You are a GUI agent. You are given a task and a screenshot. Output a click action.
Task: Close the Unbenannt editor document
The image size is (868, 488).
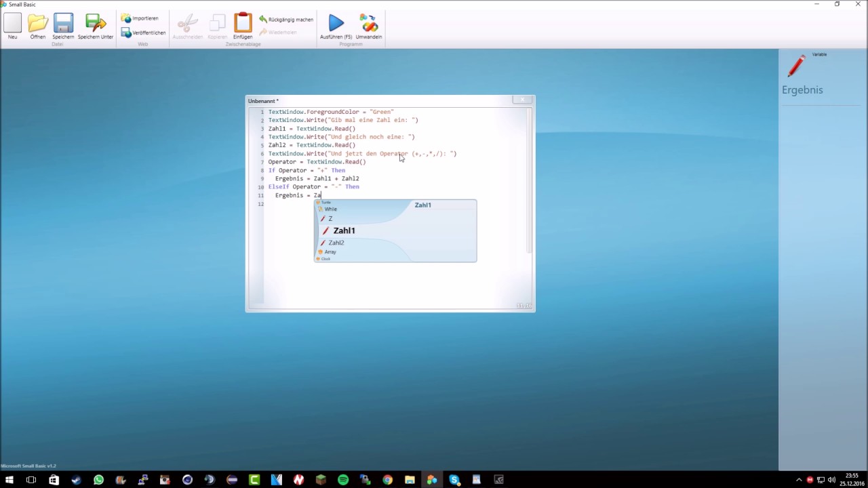(523, 100)
